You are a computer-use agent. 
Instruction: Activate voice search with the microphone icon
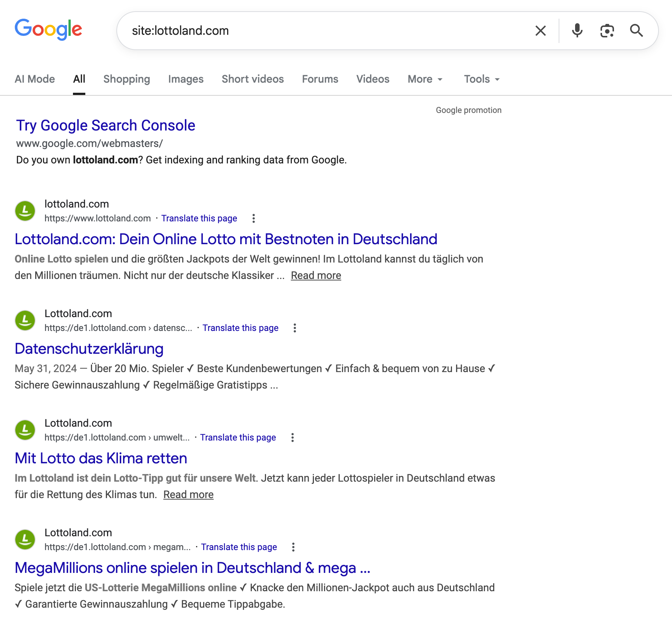(x=577, y=31)
